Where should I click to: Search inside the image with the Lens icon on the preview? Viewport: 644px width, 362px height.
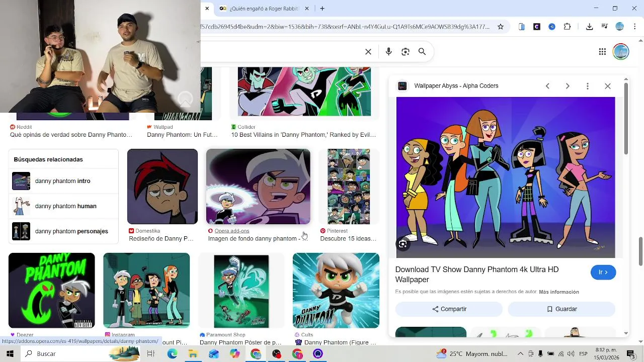pyautogui.click(x=403, y=244)
